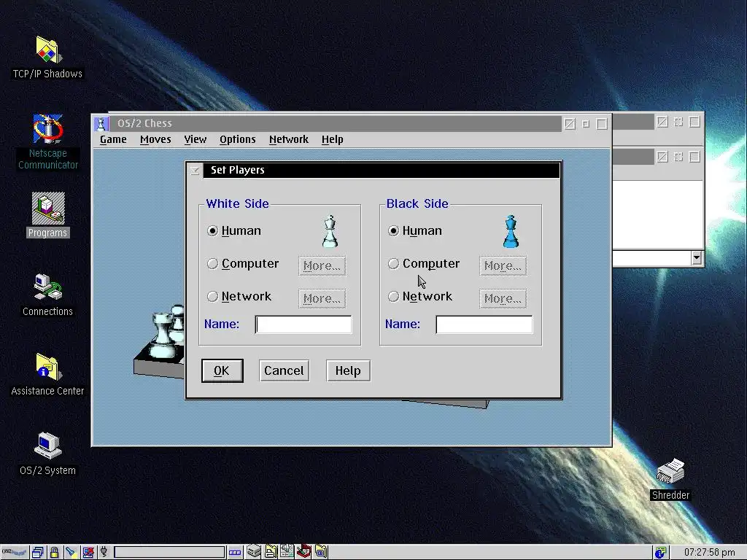Open the OS/2 Warp menu button in WarpCenter
This screenshot has height=560, width=747.
tap(15, 553)
